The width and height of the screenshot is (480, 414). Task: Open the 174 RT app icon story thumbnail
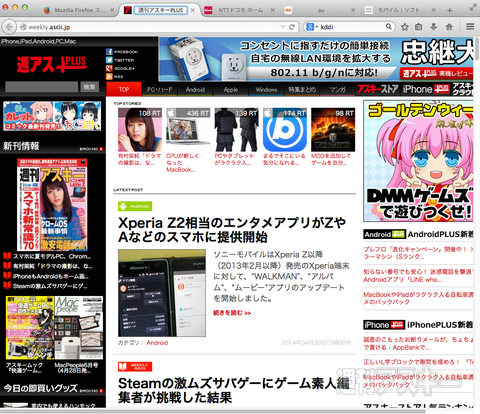(285, 130)
